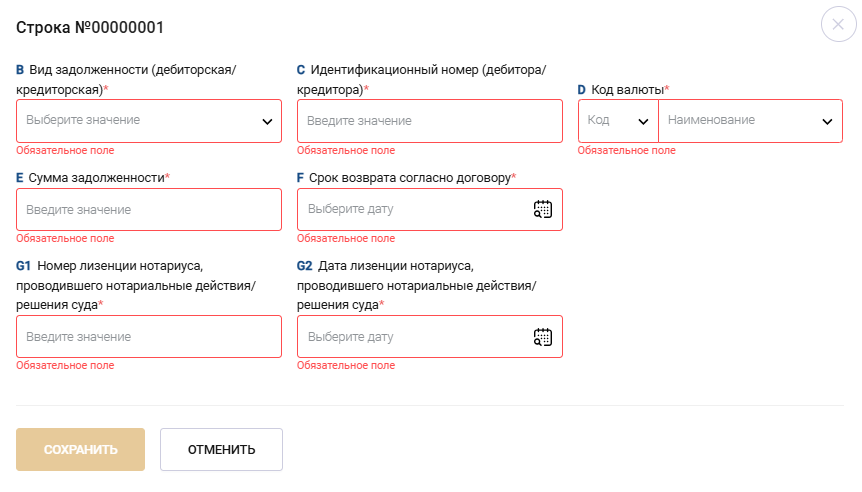Open the currency Код dropdown arrow
This screenshot has width=862, height=492.
point(643,121)
